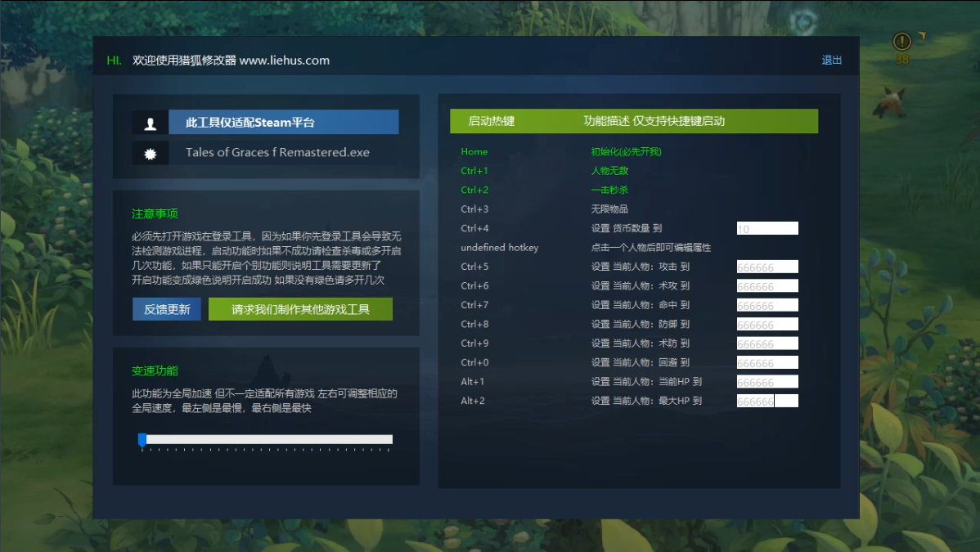The image size is (980, 552).
Task: Click the www.liehus.com title text
Action: tap(285, 61)
